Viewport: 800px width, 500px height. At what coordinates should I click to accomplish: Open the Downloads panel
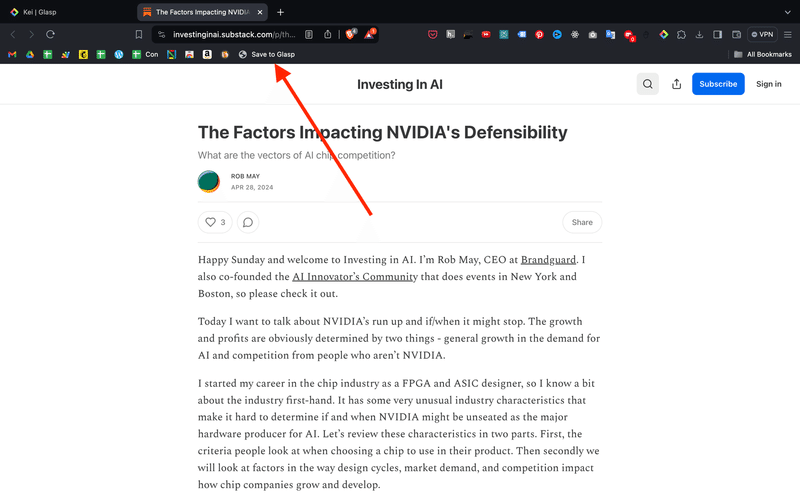tap(699, 34)
